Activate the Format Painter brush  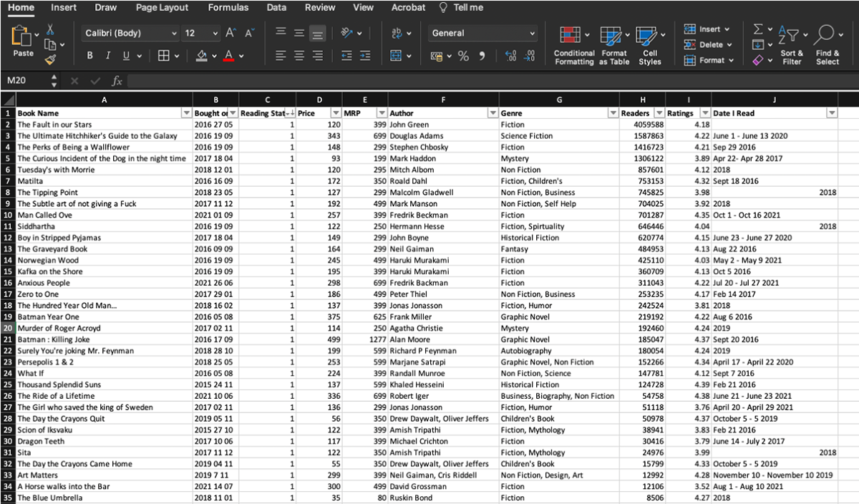[x=50, y=61]
